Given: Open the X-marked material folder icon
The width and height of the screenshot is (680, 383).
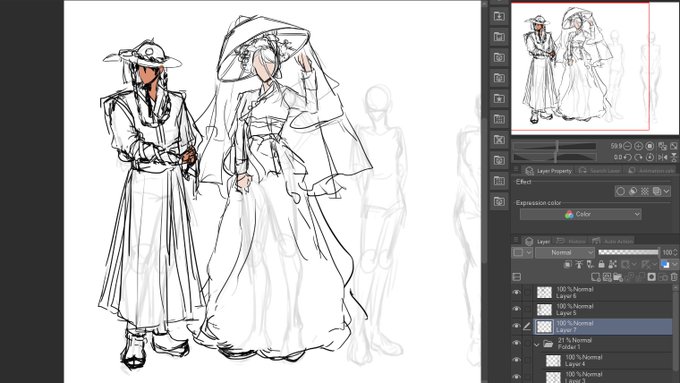Looking at the screenshot, I should (x=499, y=140).
